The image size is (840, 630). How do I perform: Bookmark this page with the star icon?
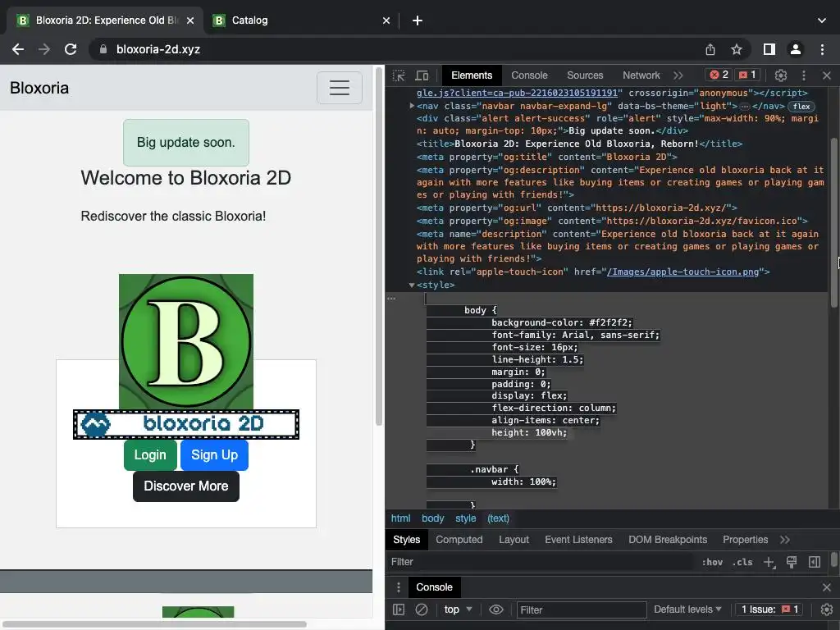(x=737, y=49)
